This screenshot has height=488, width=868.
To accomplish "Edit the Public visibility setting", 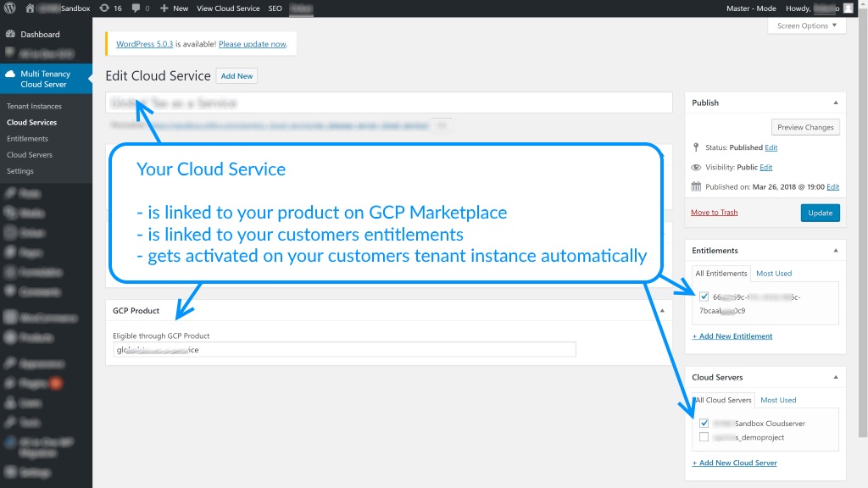I will point(765,167).
